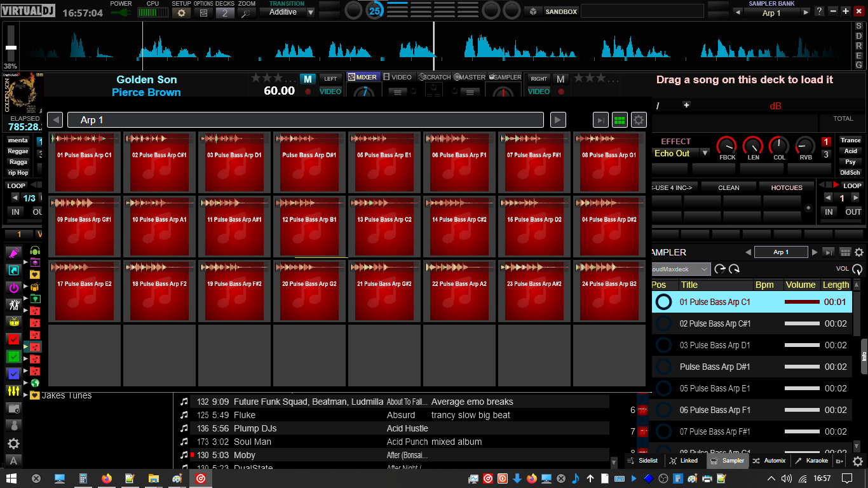Screen dimensions: 868x488
Task: Switch to the MASTER tab
Action: 470,77
